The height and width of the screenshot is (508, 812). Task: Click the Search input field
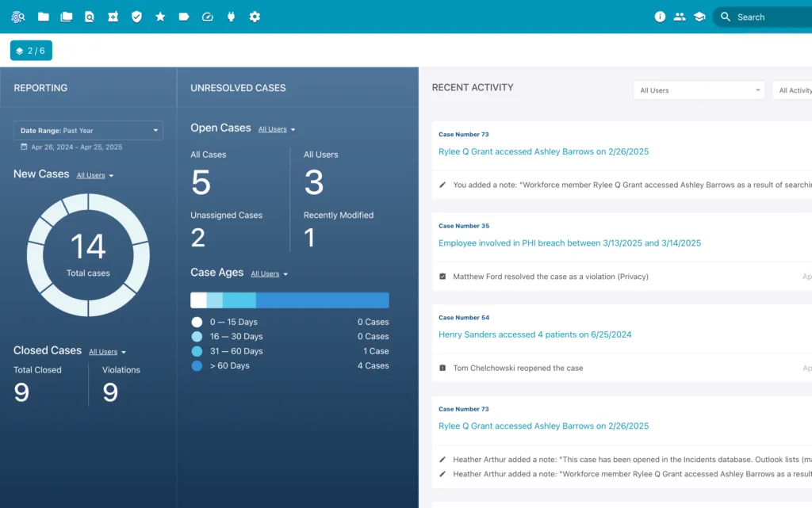point(769,17)
